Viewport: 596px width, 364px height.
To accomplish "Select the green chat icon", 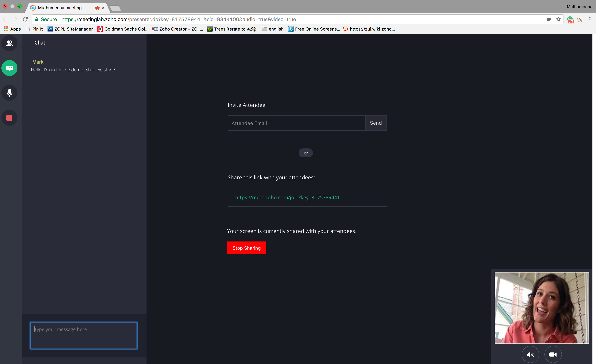I will 9,68.
